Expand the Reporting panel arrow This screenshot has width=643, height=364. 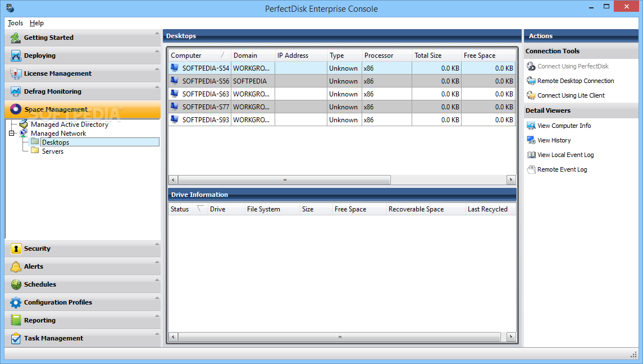click(x=157, y=316)
